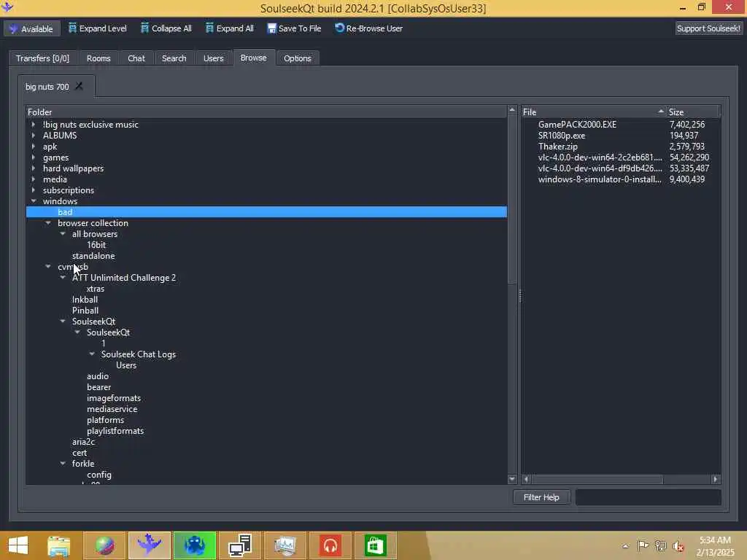Screen dimensions: 747x560
Task: Select the cert folder
Action: click(80, 453)
